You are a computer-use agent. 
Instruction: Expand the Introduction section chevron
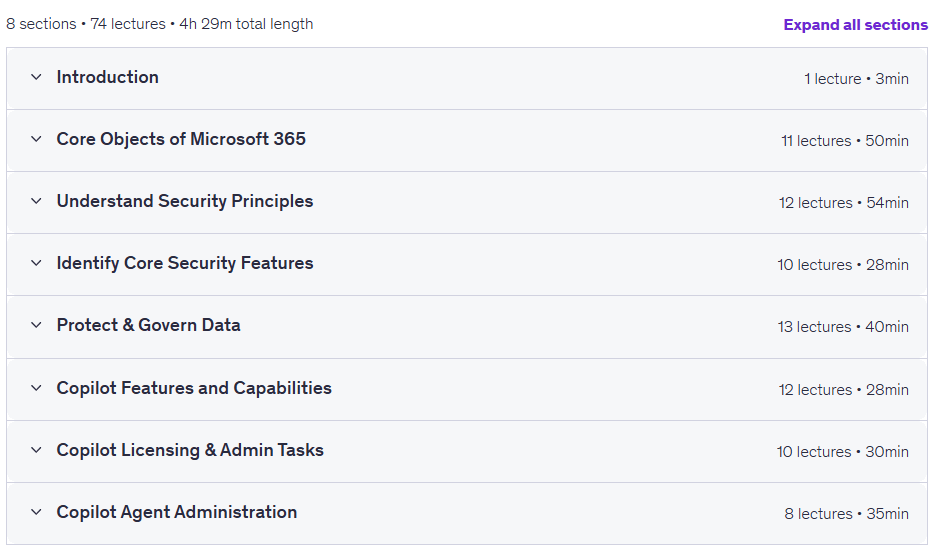click(x=36, y=77)
